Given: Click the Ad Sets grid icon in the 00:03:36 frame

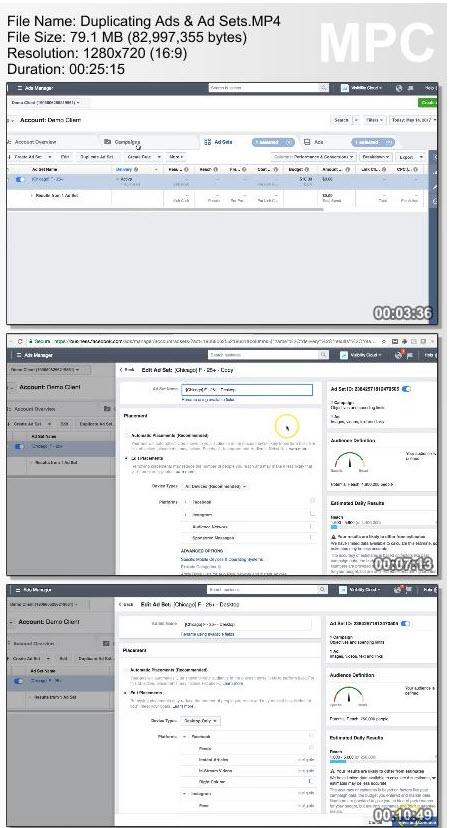Looking at the screenshot, I should click(x=208, y=142).
